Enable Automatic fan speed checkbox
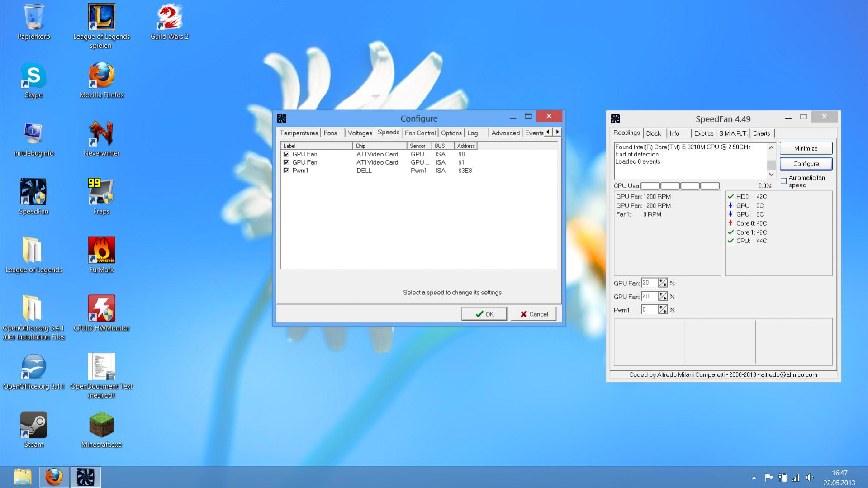Viewport: 868px width, 488px height. (x=784, y=181)
